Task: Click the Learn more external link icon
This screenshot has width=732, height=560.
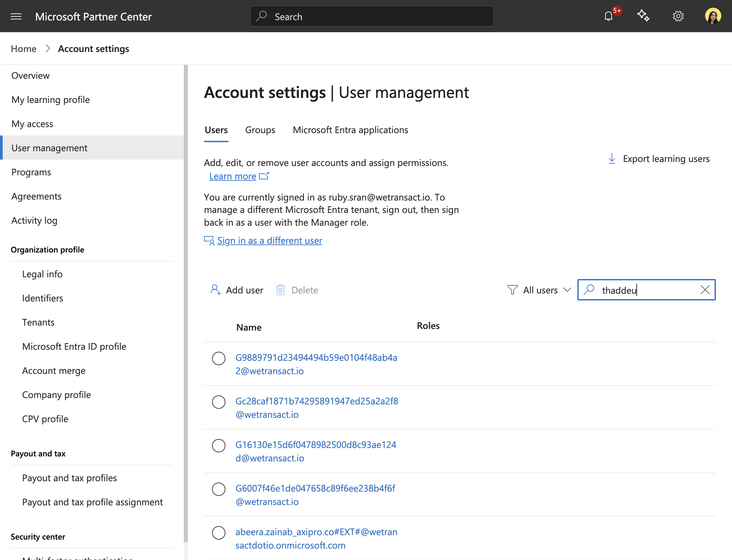Action: [264, 176]
